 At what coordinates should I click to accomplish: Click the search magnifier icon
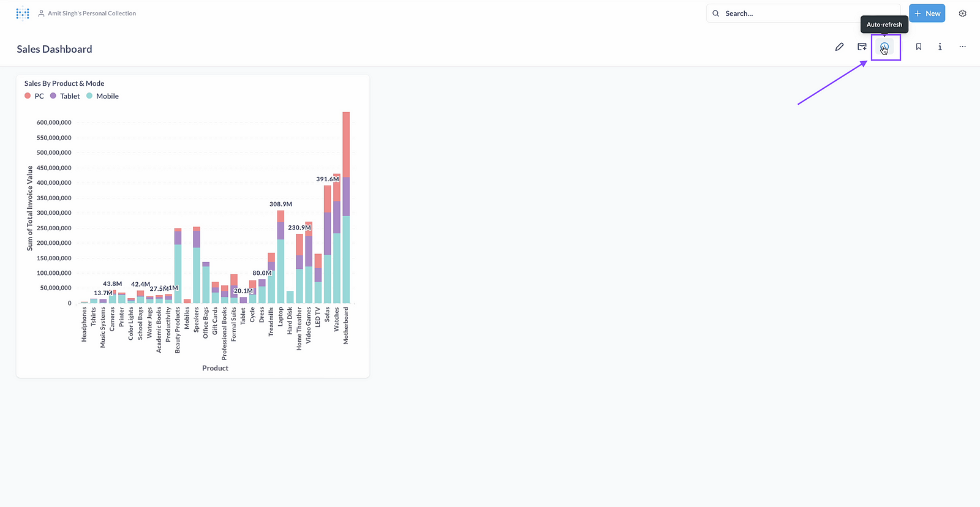click(715, 13)
